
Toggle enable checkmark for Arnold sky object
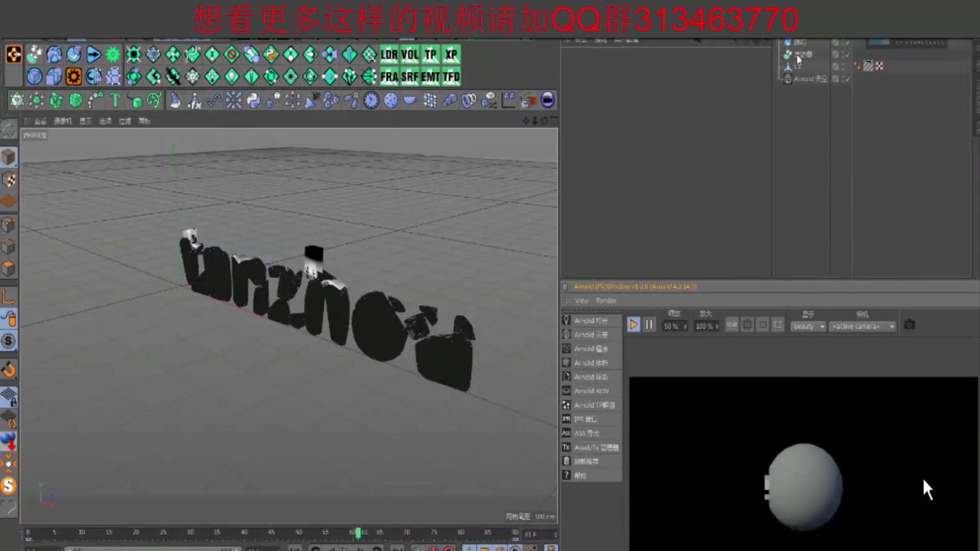point(847,79)
